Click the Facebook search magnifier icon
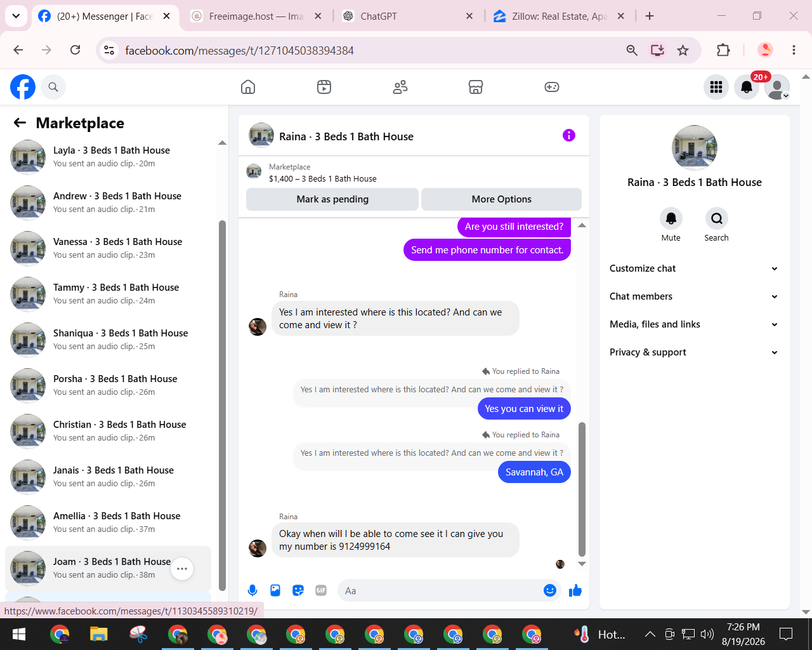Viewport: 812px width, 650px height. point(53,87)
